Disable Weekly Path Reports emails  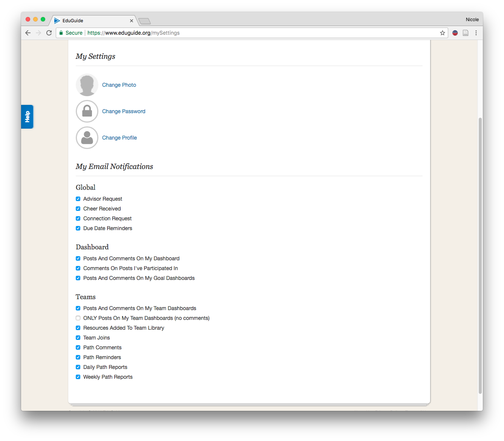(78, 377)
